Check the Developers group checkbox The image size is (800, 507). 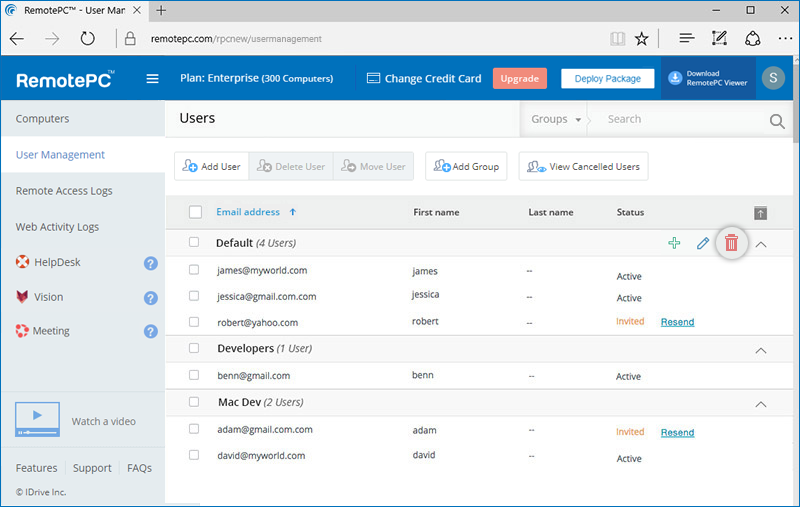[194, 348]
